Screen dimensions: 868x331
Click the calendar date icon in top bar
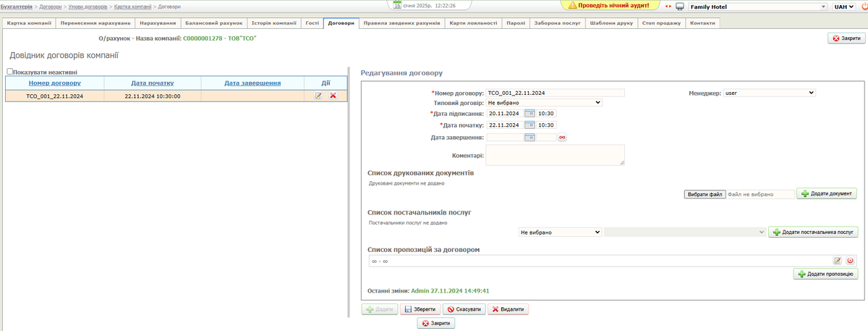coord(397,6)
